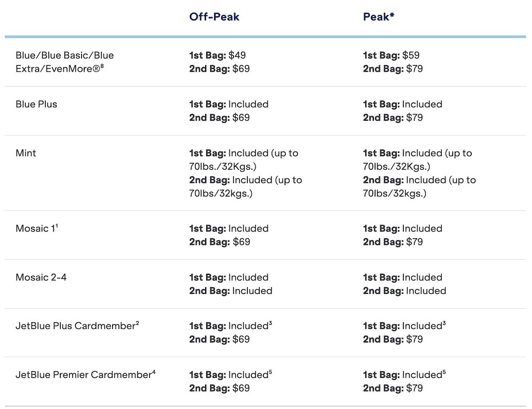
Task: Click footnote 5 in the Off-Peak column
Action: click(x=270, y=372)
